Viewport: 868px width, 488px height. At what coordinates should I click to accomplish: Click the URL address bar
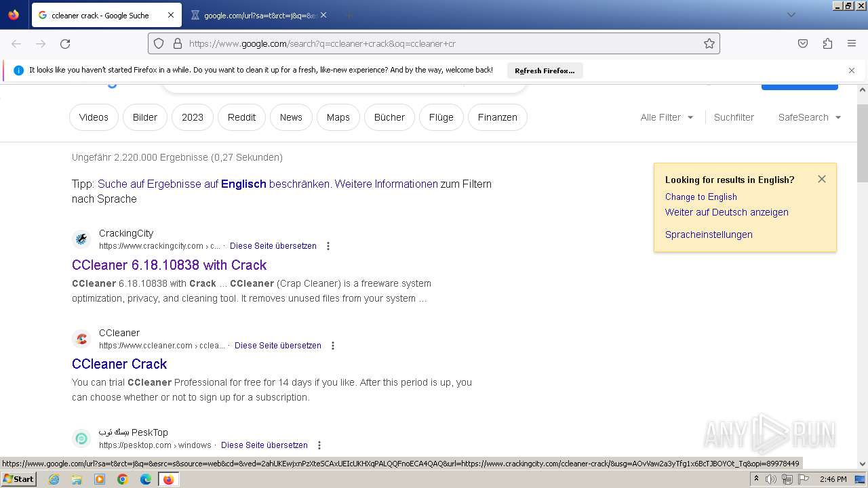[434, 43]
